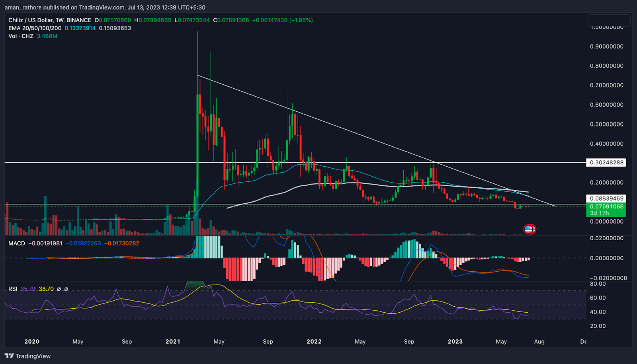Click the 0.90000000 price axis label
637x364 pixels.
(607, 46)
